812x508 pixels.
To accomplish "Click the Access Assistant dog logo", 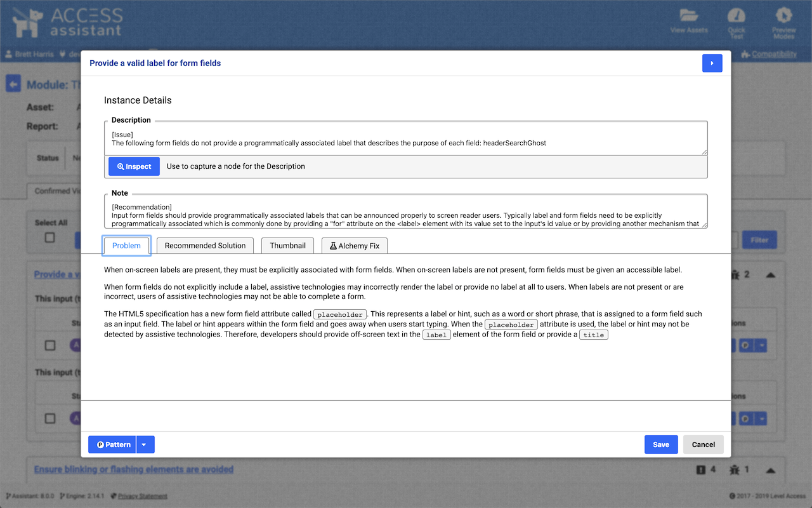I will (28, 24).
